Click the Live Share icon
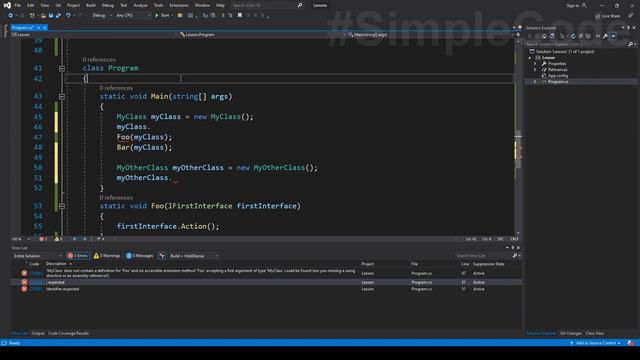This screenshot has height=360, width=640. tap(598, 16)
